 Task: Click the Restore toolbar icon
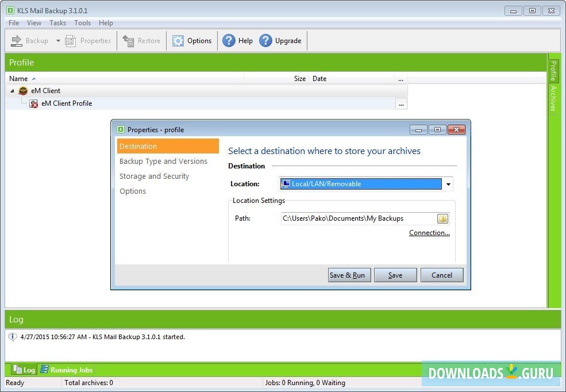coord(128,40)
